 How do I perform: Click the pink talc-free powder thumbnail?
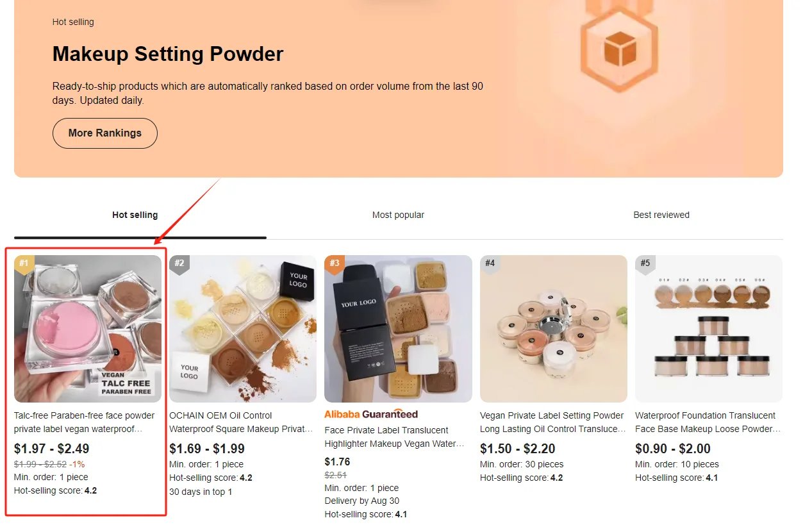tap(88, 329)
